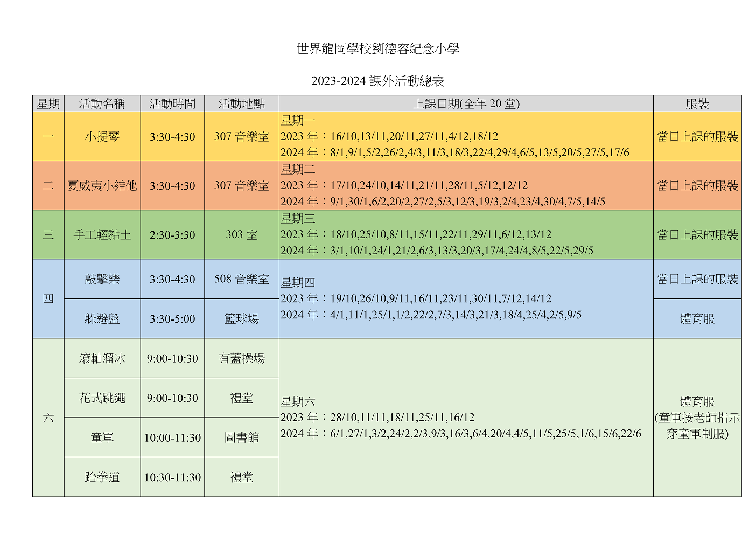
Task: Select the 9:00-10:30 time in the 滾軸溜冰 row
Action: pyautogui.click(x=172, y=359)
